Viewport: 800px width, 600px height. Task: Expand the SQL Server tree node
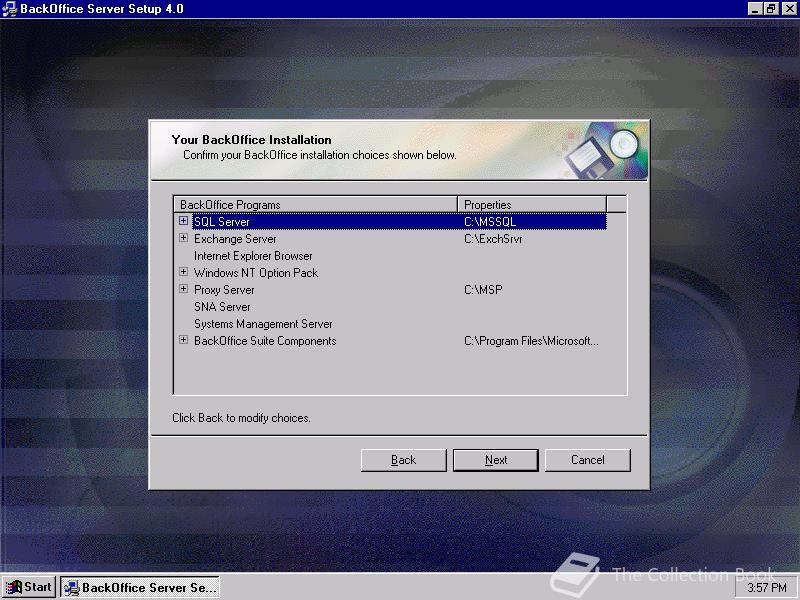point(183,221)
